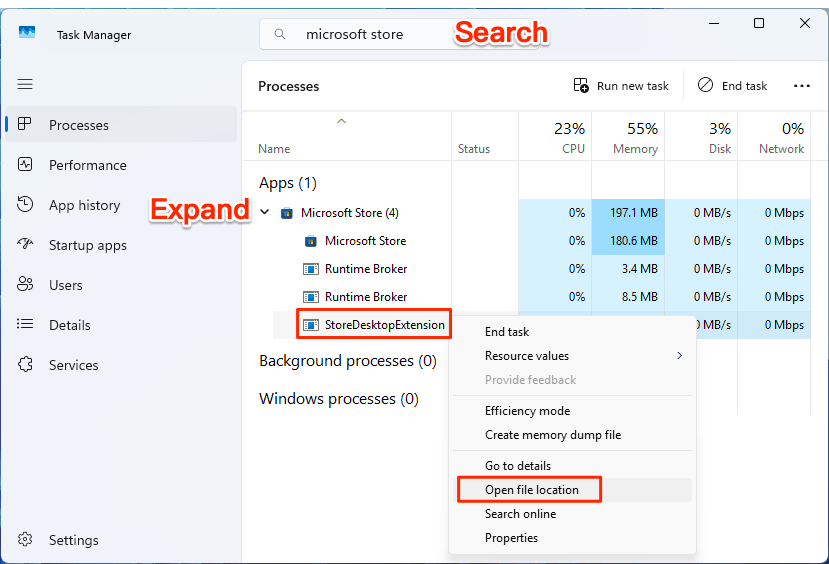829x564 pixels.
Task: Sort by the Name column header
Action: (347, 136)
